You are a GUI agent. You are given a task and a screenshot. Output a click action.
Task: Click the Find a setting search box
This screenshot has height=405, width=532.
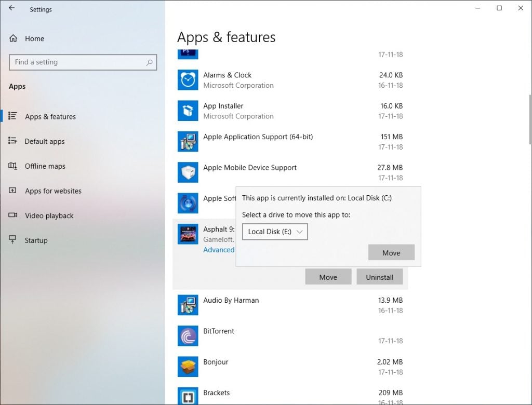pyautogui.click(x=82, y=62)
